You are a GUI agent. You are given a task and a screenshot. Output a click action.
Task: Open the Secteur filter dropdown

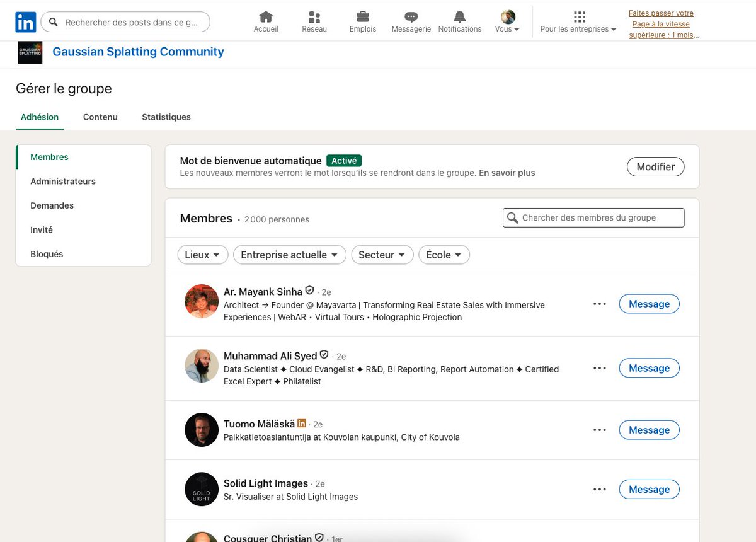tap(382, 255)
